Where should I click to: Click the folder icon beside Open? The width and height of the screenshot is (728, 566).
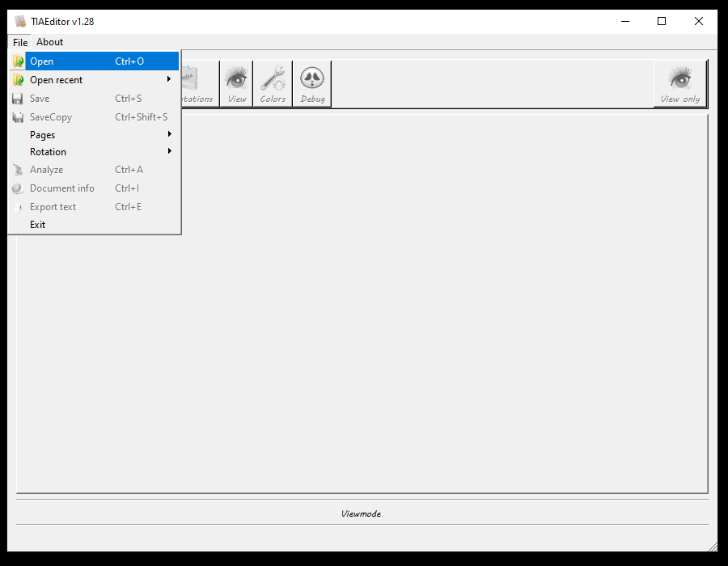point(18,61)
